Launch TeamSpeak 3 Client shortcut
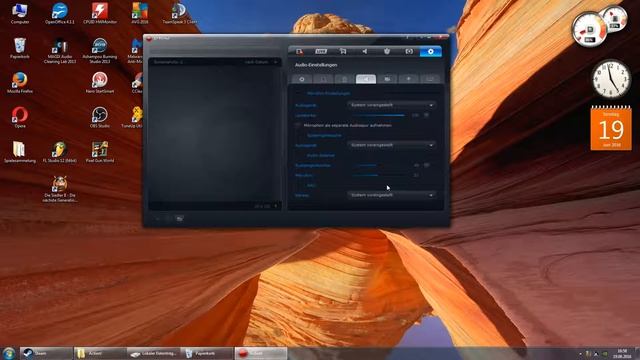The width and height of the screenshot is (640, 360). click(179, 13)
